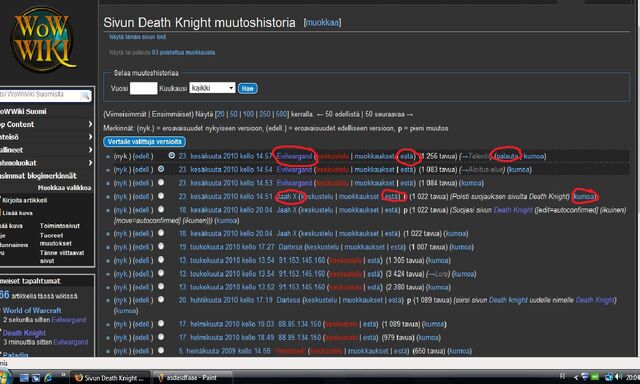Click the picture icon beside 'Lisää kuva'
Screen dimensions: 640x384
click(x=0, y=213)
